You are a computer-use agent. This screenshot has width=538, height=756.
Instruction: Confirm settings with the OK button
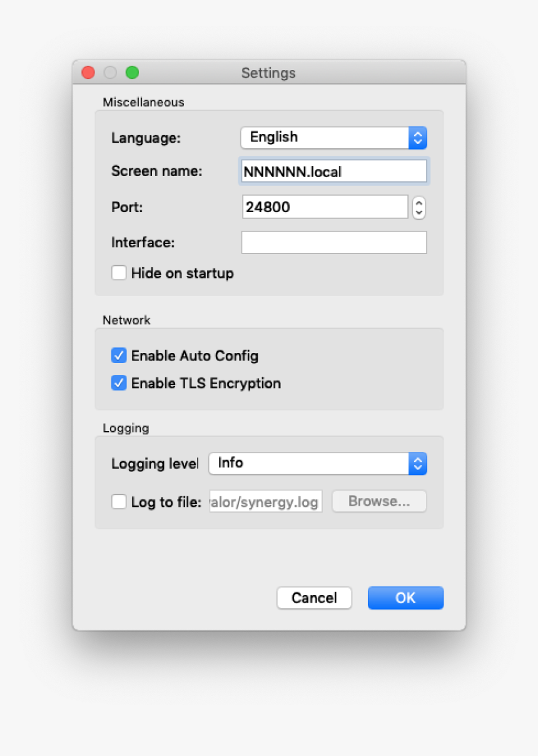[405, 598]
